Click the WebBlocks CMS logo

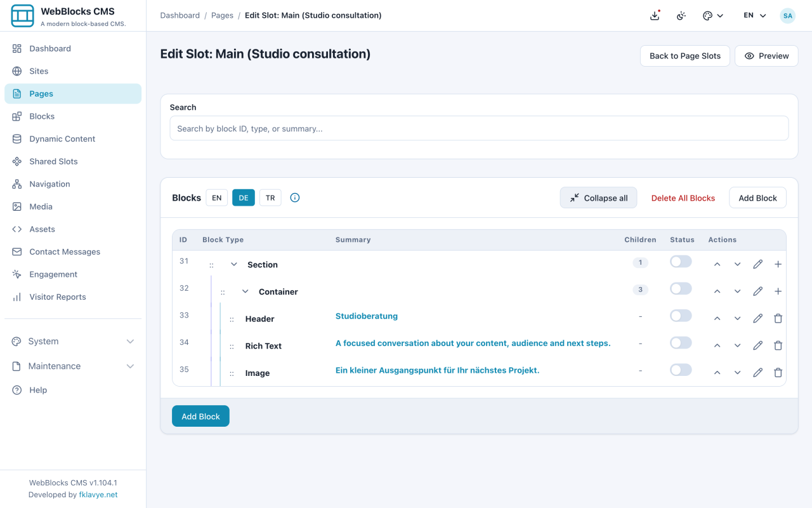(x=23, y=16)
